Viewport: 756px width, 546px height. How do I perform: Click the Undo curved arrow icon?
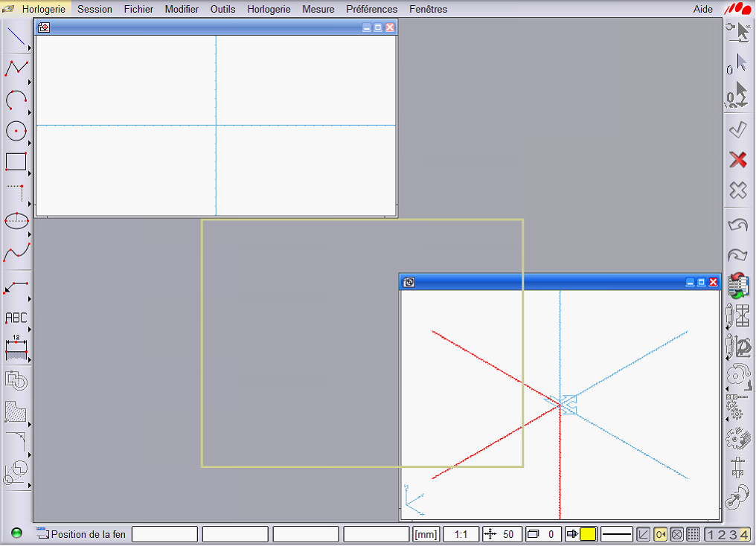tap(737, 224)
